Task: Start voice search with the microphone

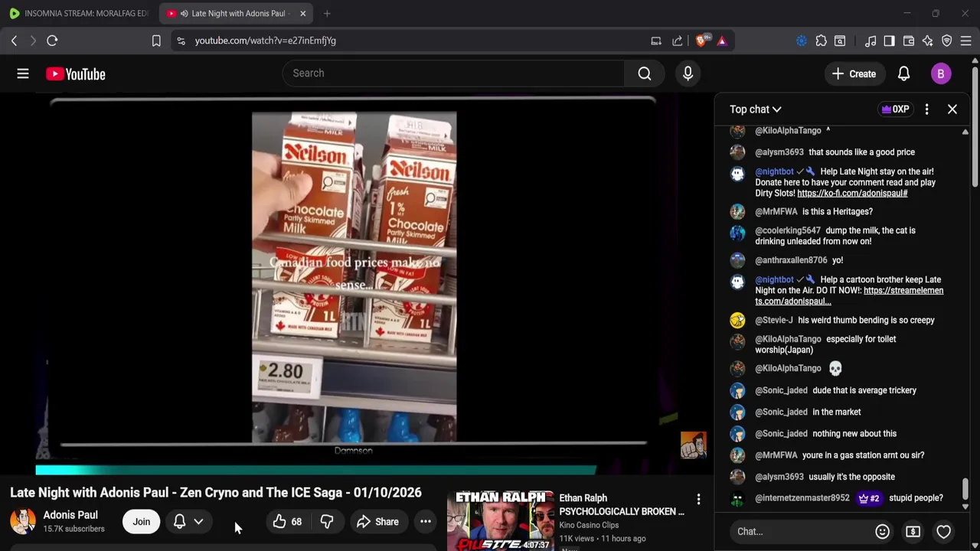Action: click(x=688, y=73)
